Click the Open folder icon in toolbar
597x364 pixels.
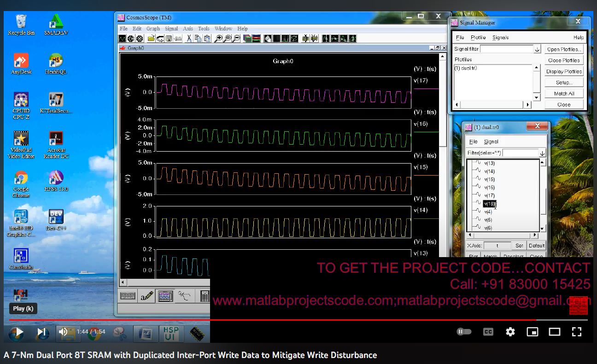click(151, 39)
